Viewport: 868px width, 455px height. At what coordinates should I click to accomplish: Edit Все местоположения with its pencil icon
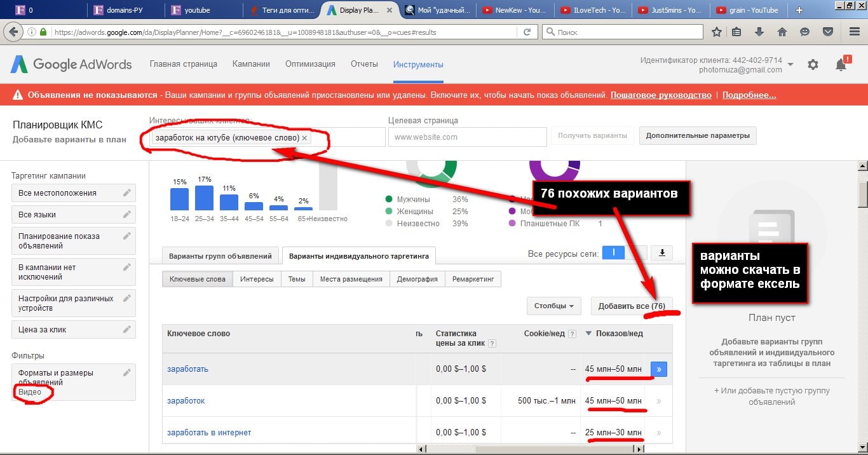127,193
